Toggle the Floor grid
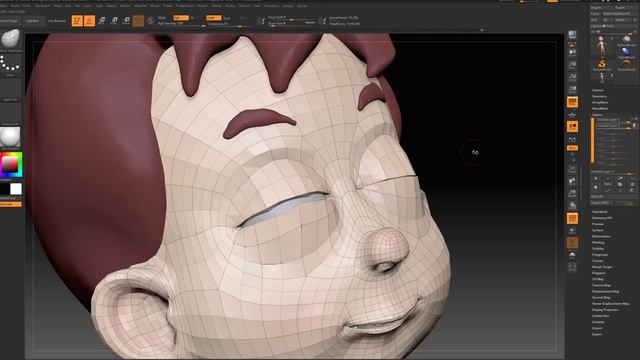The height and width of the screenshot is (360, 640). (x=572, y=115)
